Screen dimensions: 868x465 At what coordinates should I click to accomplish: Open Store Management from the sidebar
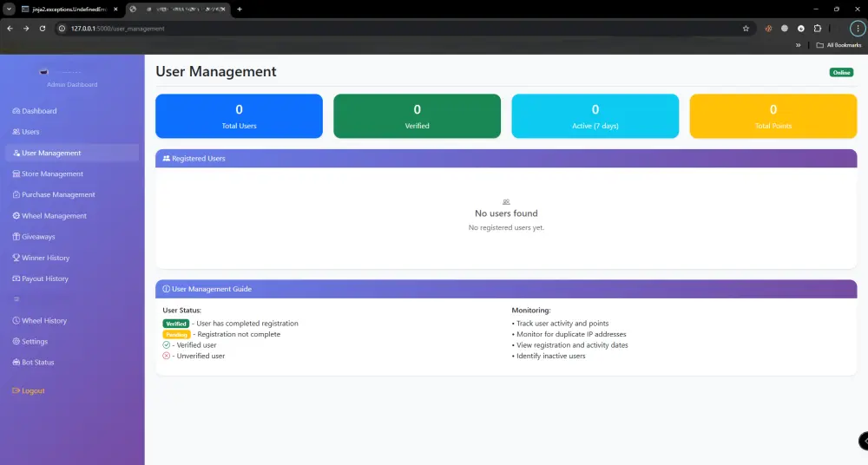pos(48,174)
